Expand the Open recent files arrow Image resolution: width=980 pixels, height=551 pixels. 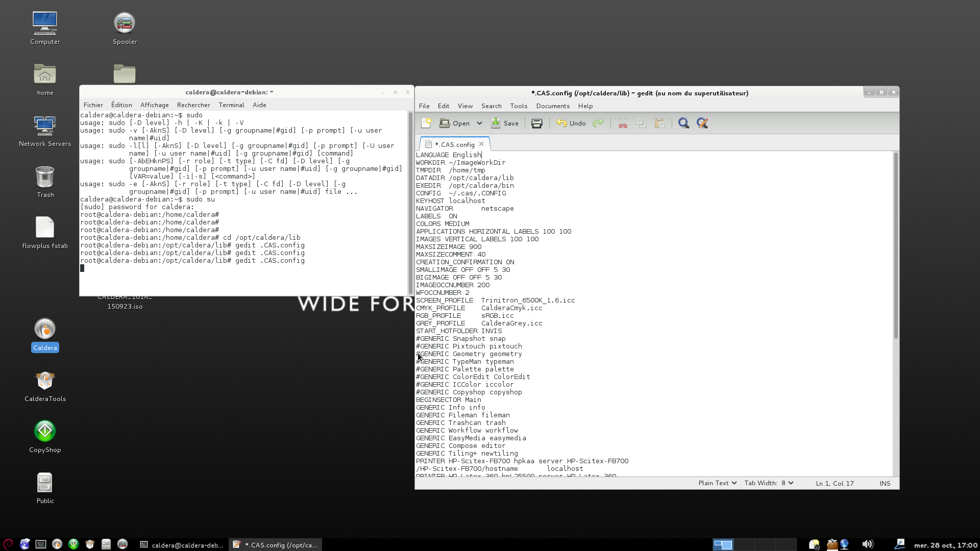[x=479, y=123]
